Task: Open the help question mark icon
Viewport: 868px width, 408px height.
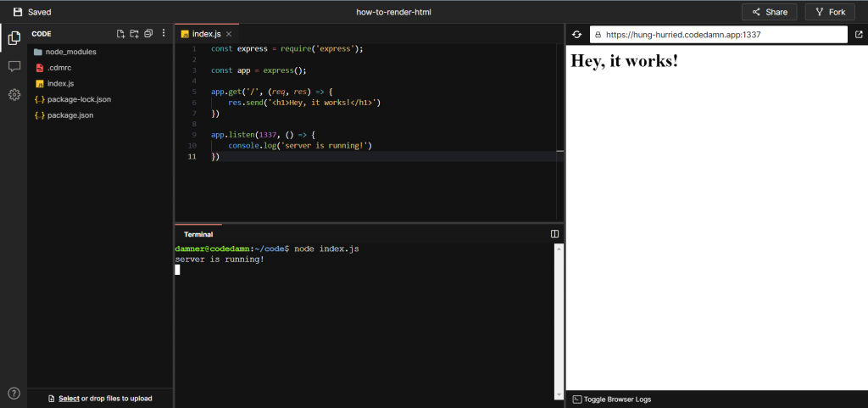Action: pyautogui.click(x=14, y=393)
